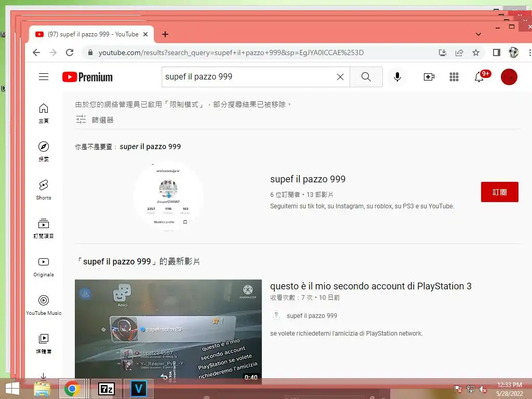
Task: Open the create video camera icon
Action: (429, 77)
